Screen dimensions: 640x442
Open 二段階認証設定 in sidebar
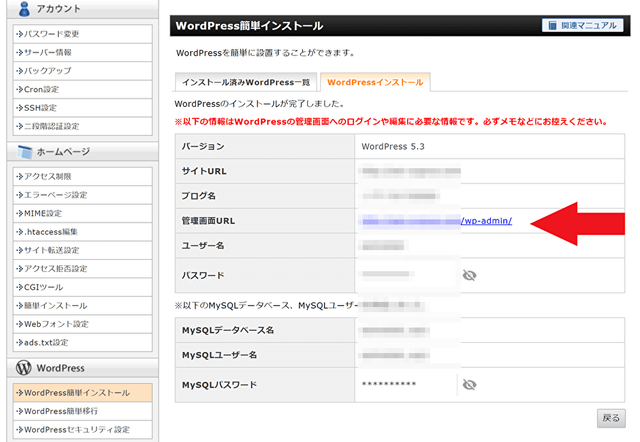tap(83, 126)
